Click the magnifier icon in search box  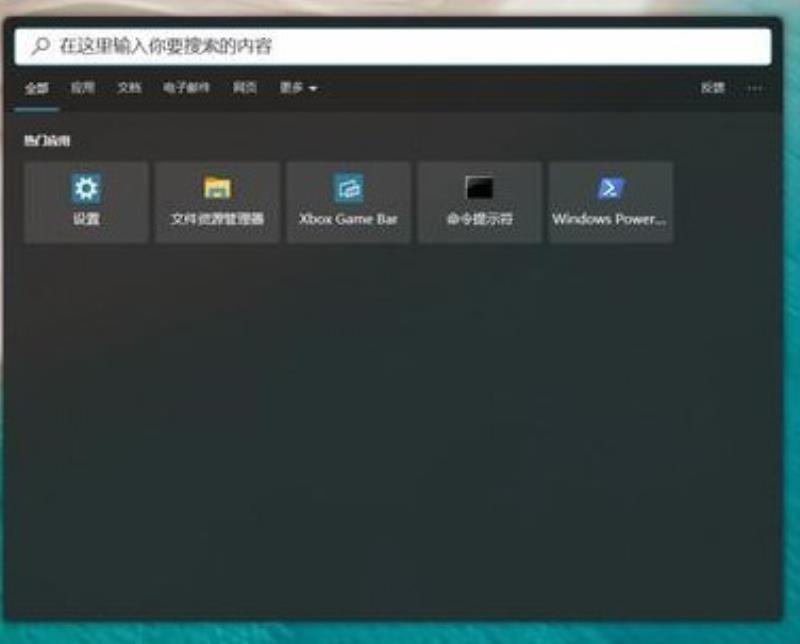40,46
